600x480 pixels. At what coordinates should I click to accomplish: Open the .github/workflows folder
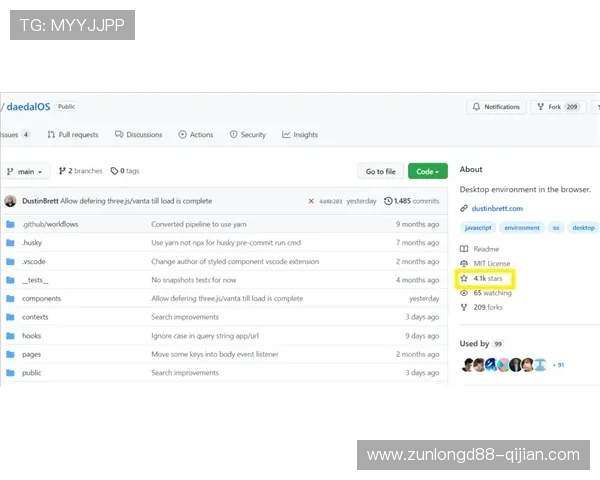(x=50, y=224)
